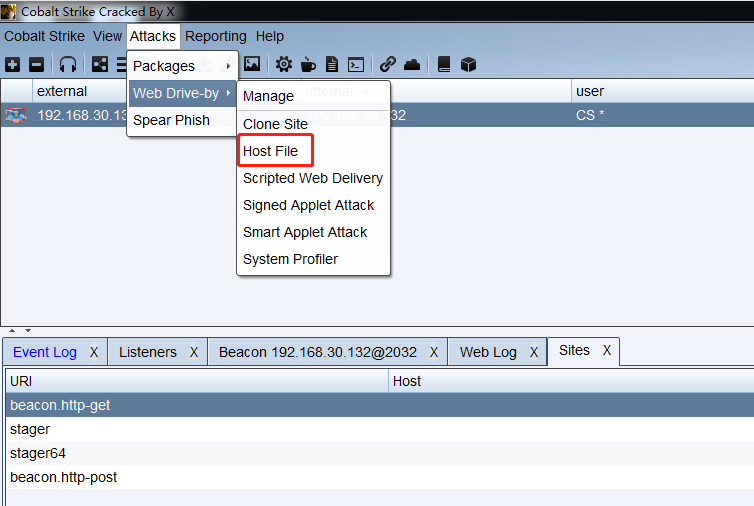Choose Spear Phish from Attacks menu

(x=182, y=120)
